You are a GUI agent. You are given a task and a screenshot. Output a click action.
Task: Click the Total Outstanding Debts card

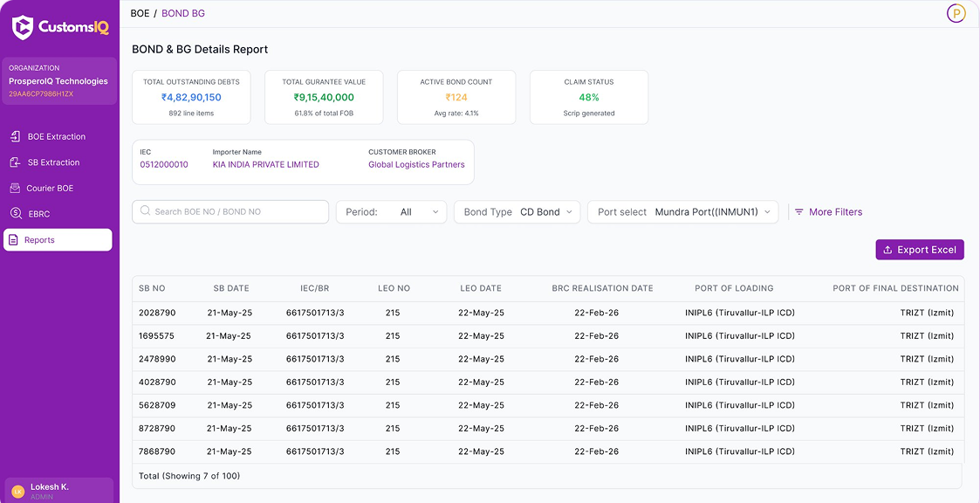tap(191, 97)
